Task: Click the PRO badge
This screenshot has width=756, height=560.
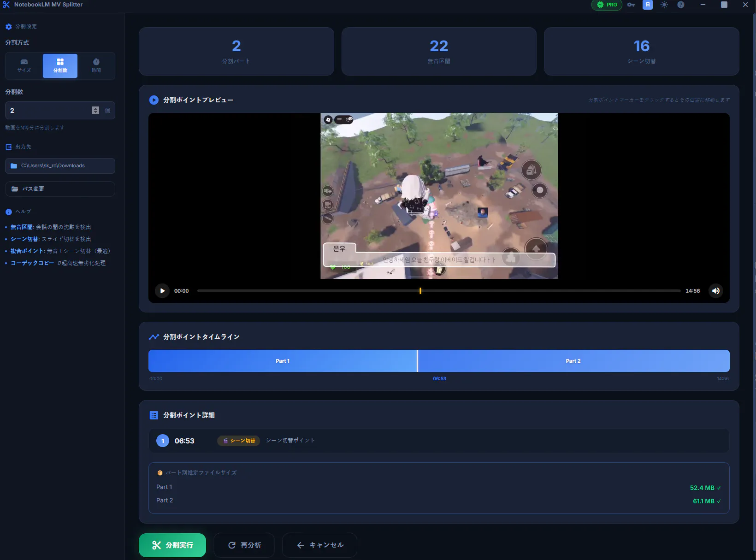Action: point(607,5)
